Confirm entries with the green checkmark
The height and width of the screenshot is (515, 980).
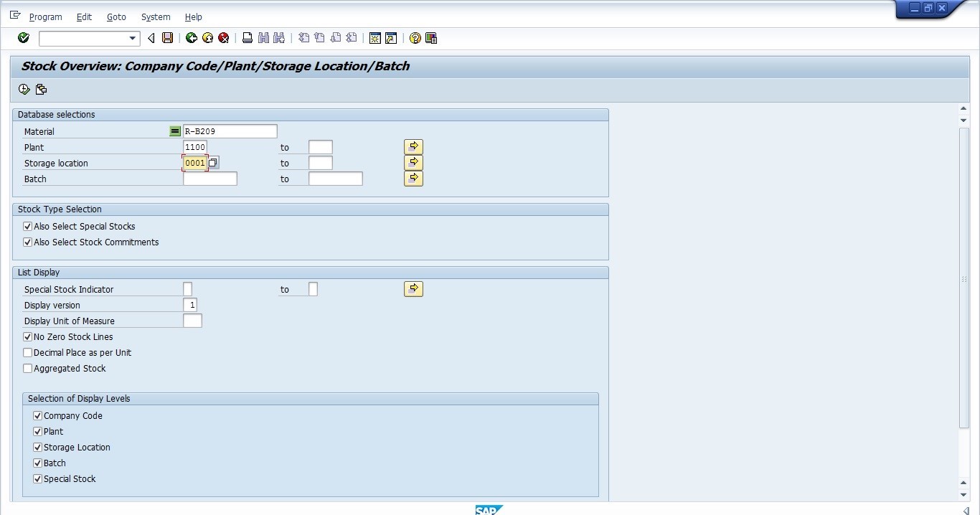tap(22, 38)
